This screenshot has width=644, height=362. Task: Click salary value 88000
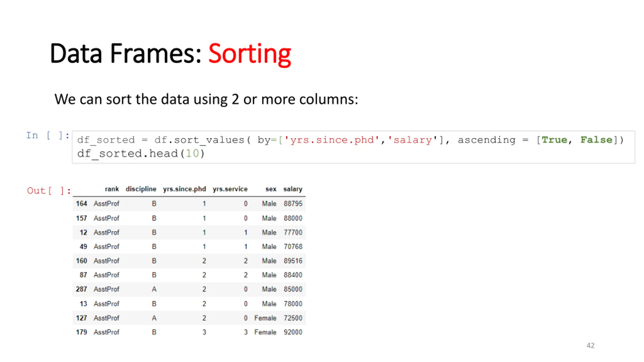pos(293,218)
